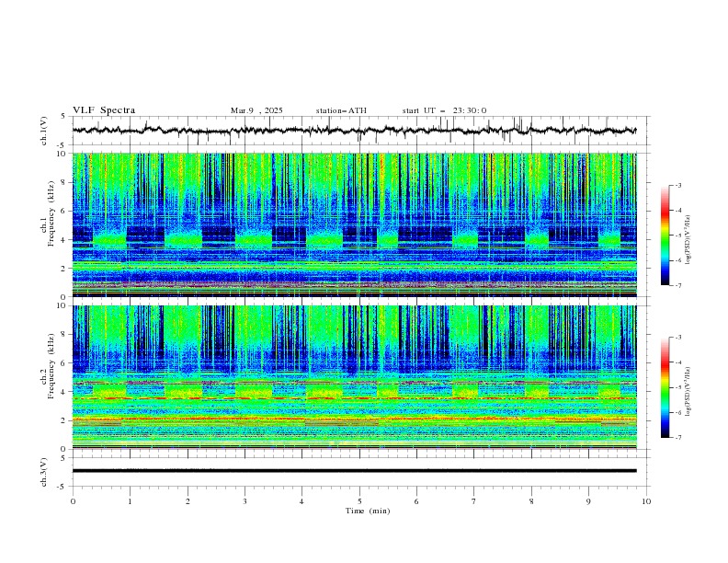The width and height of the screenshot is (728, 563).
Task: Click the "-3" value on ch.1 colorbar
Action: [678, 185]
